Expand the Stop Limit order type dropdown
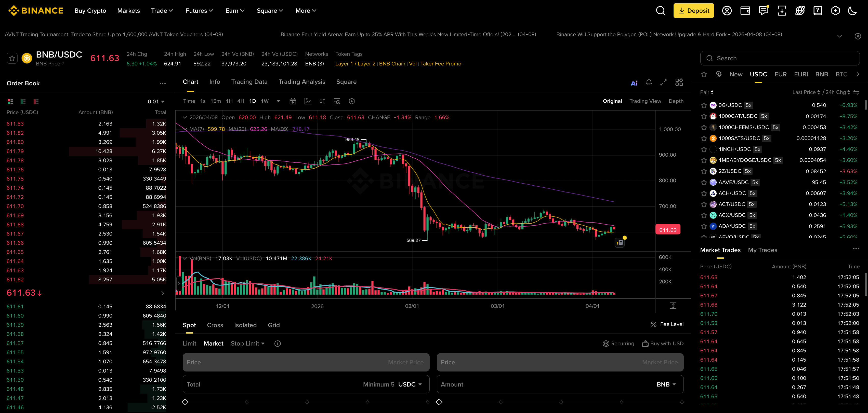The width and height of the screenshot is (868, 413). [248, 343]
